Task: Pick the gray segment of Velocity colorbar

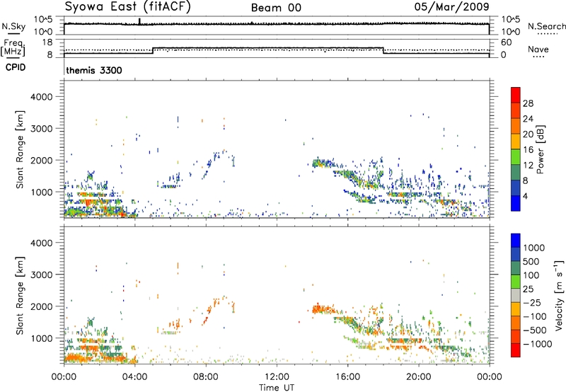Action: [516, 295]
